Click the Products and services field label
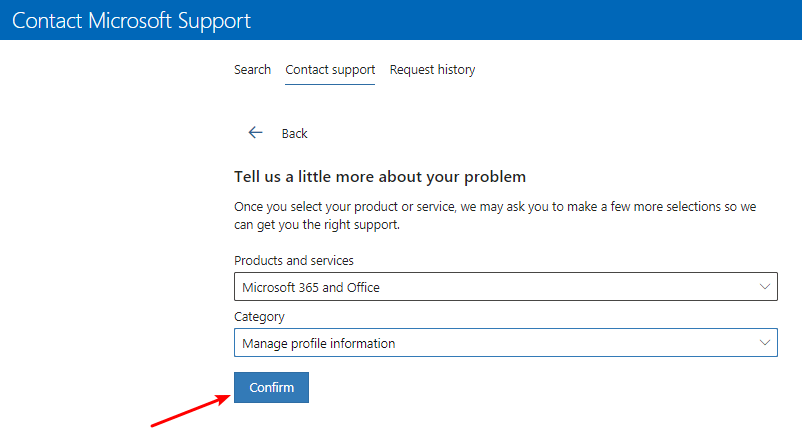Image resolution: width=802 pixels, height=428 pixels. [294, 261]
